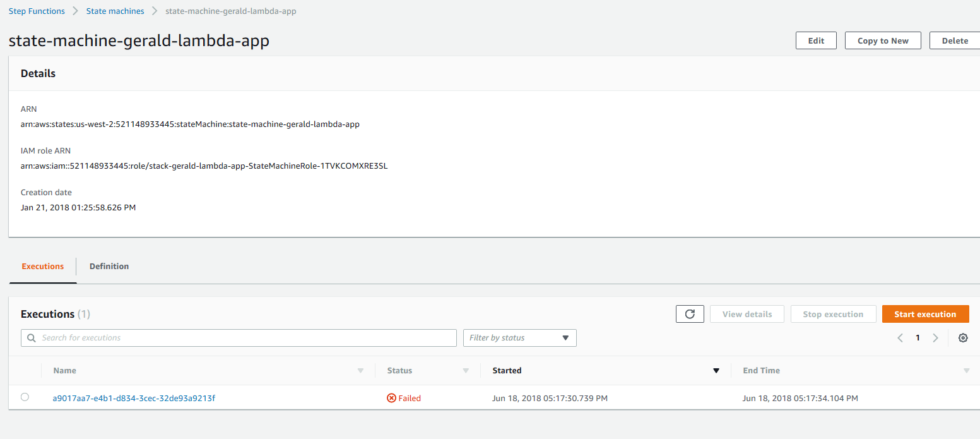Click the Delete button

click(x=955, y=40)
